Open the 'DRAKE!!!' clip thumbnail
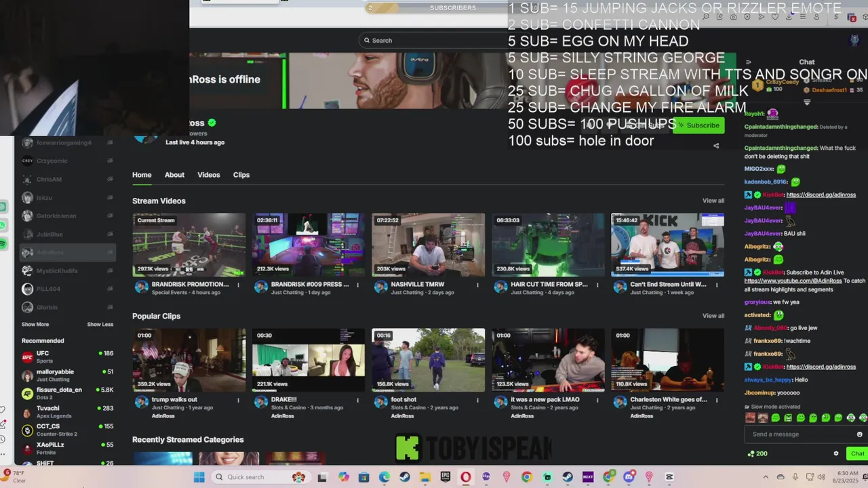Viewport: 868px width, 488px height. pos(309,360)
